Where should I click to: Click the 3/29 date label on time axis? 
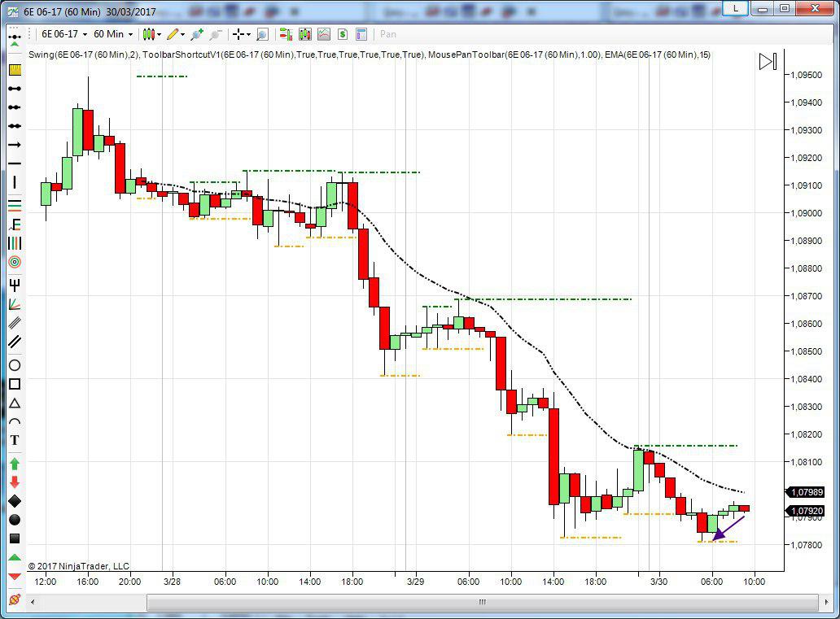point(415,582)
